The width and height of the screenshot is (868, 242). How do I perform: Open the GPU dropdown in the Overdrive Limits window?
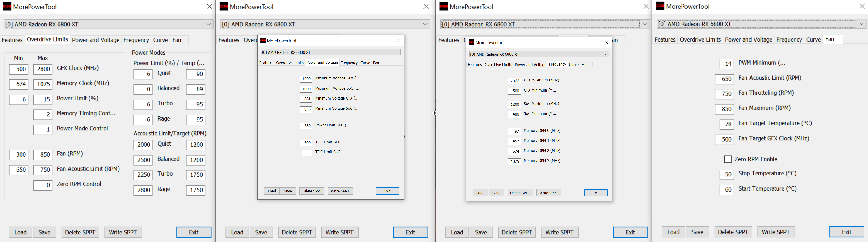coord(109,24)
